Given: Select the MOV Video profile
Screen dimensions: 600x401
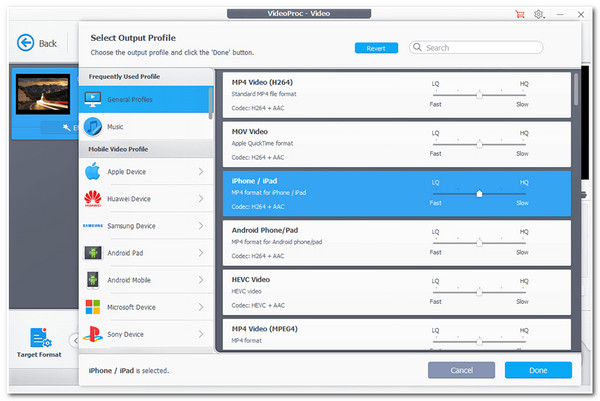Looking at the screenshot, I should click(396, 144).
